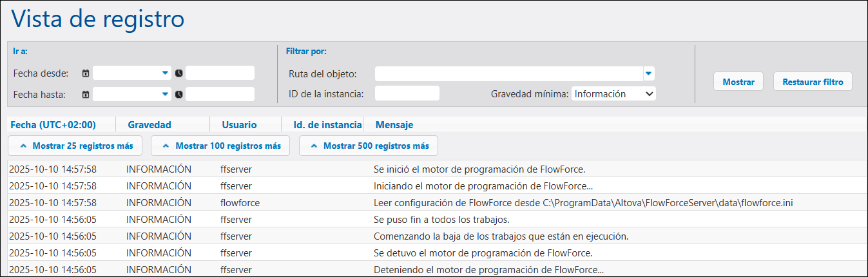Open the Fecha desde date dropdown
Image resolution: width=868 pixels, height=277 pixels.
click(165, 73)
